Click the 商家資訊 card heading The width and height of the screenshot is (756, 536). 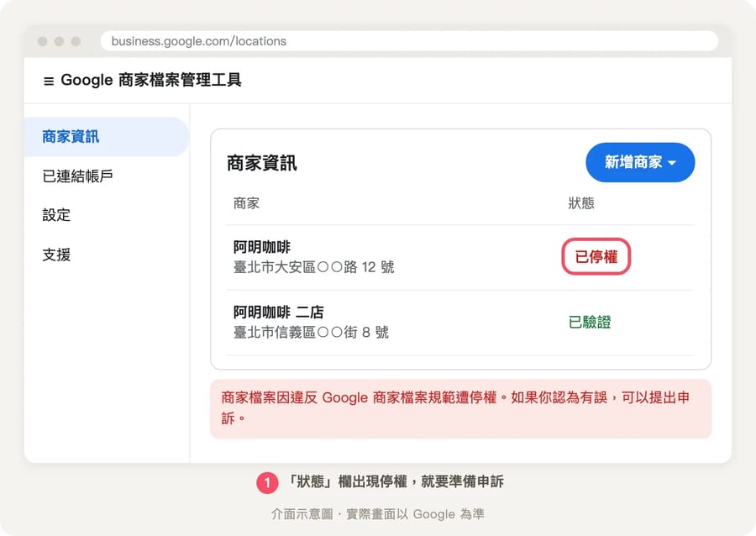coord(262,163)
